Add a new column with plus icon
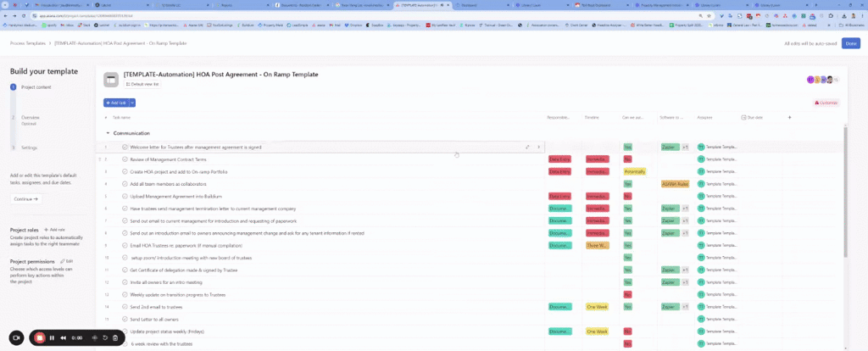The height and width of the screenshot is (351, 868). pos(789,117)
